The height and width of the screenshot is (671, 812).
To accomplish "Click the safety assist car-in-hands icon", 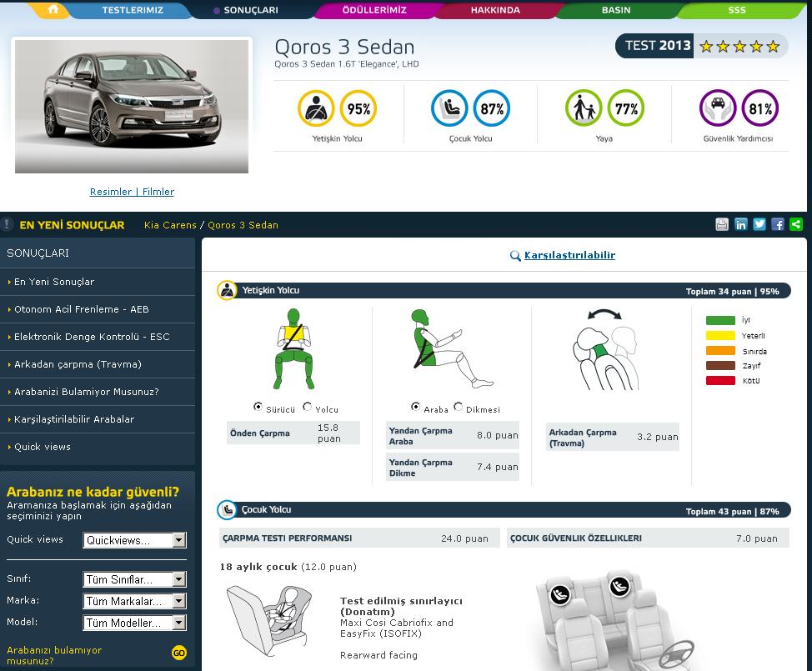I will [718, 108].
